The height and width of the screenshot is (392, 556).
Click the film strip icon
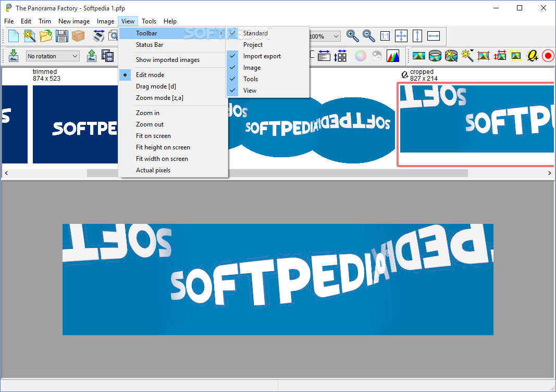[x=107, y=56]
